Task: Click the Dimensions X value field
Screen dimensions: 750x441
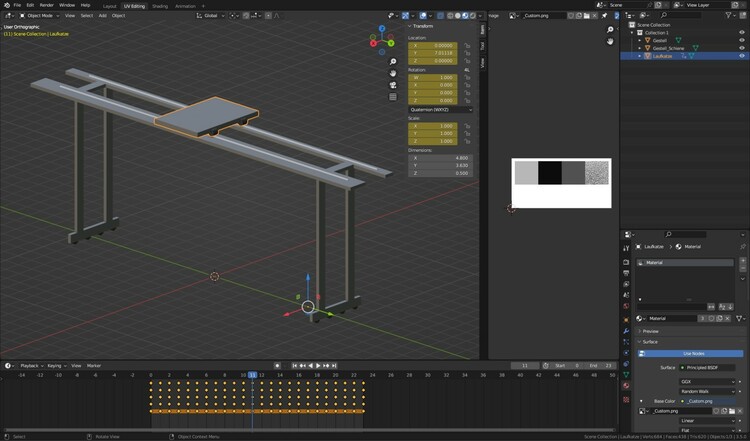Action: click(441, 157)
